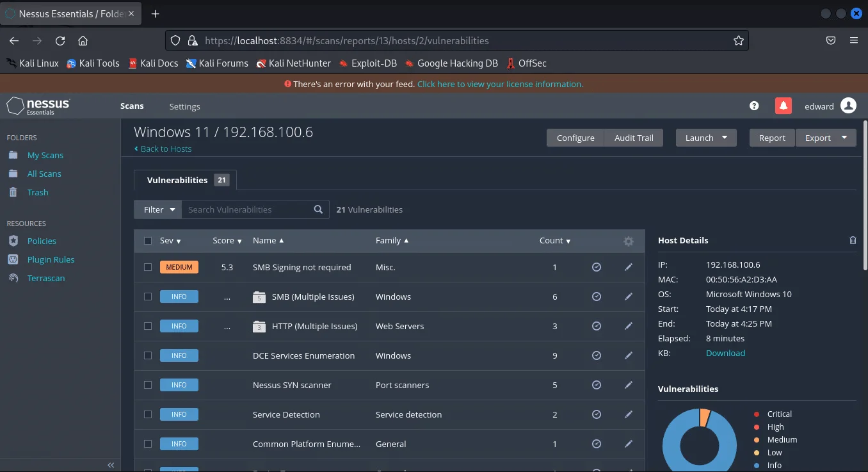Switch to the Settings menu

pos(184,106)
